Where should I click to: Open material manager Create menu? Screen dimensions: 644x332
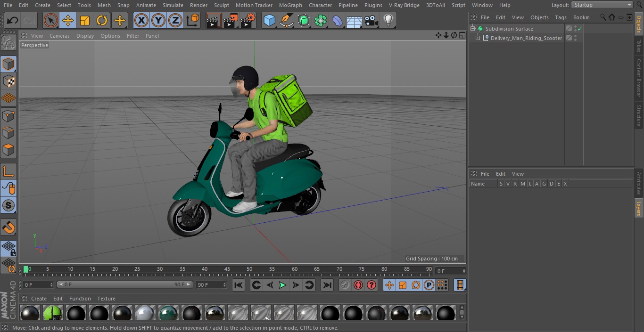pyautogui.click(x=39, y=299)
